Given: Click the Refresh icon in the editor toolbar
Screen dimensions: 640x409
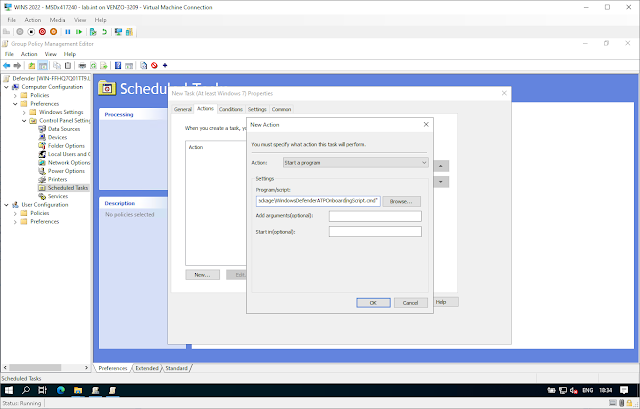Looking at the screenshot, I should (x=93, y=65).
